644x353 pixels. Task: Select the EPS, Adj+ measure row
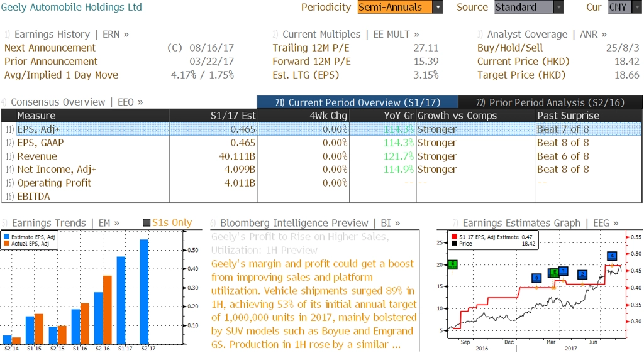[321, 129]
